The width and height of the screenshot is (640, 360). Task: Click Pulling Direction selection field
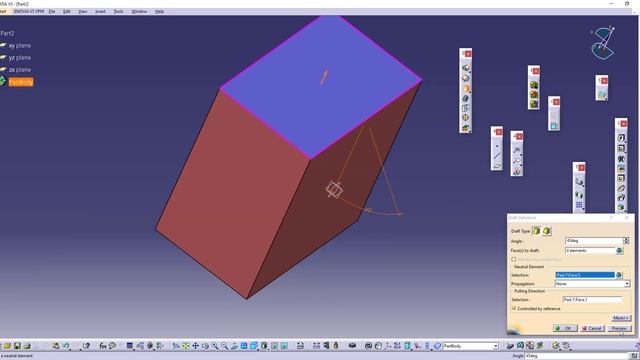pyautogui.click(x=592, y=300)
